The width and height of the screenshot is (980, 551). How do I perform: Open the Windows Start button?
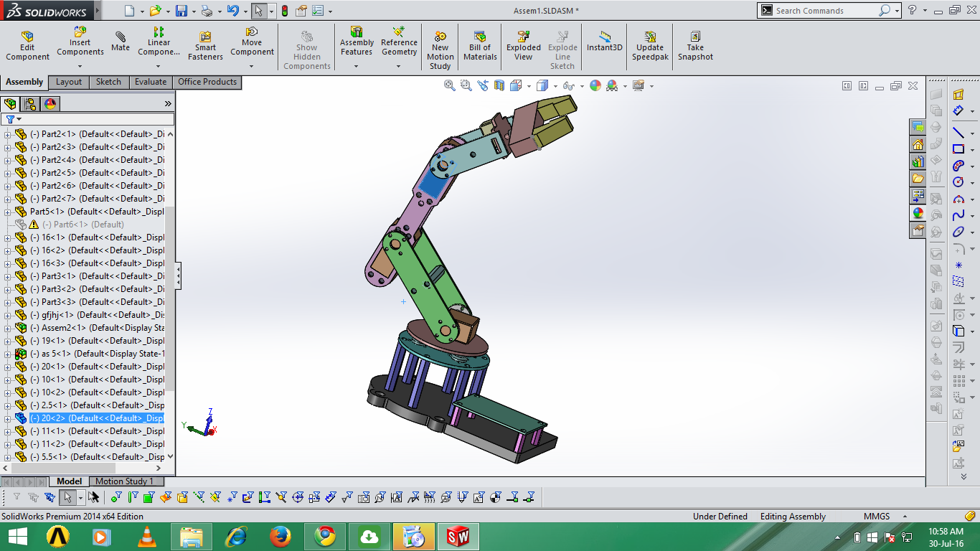tap(17, 537)
